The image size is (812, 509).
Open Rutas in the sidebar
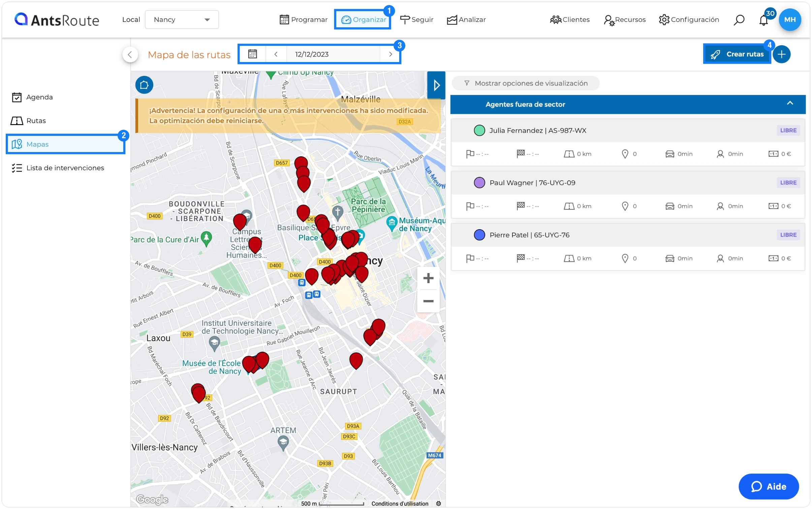coord(28,121)
